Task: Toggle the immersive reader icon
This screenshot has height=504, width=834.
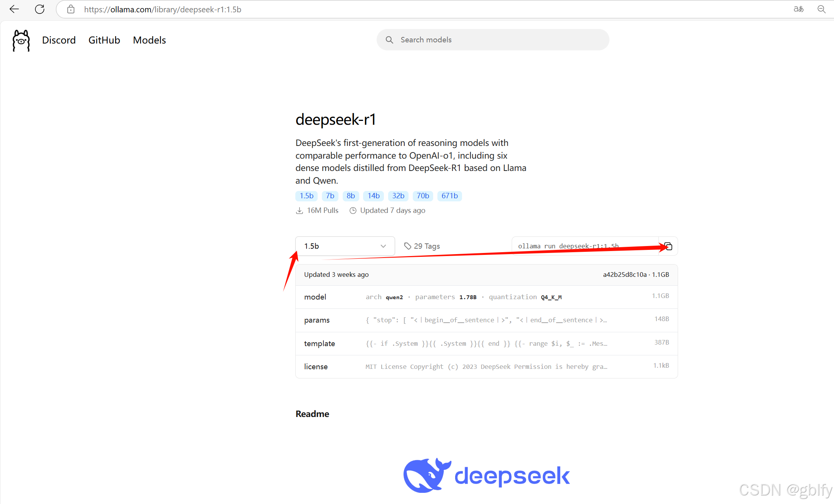Action: pos(799,9)
